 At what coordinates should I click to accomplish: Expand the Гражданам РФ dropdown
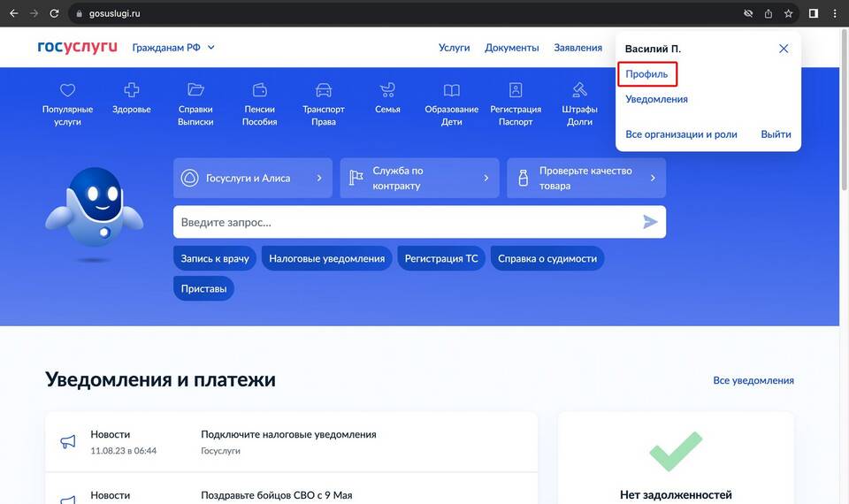click(x=173, y=48)
